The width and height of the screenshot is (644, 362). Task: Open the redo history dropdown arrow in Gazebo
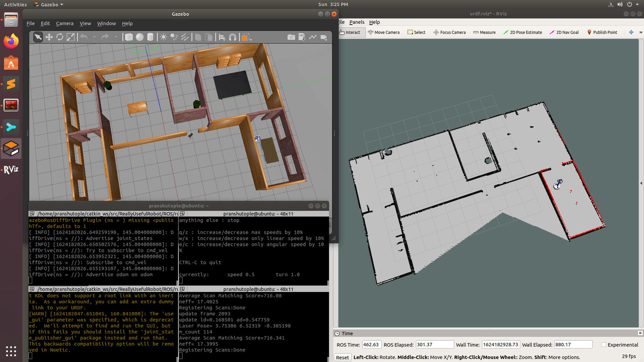116,37
